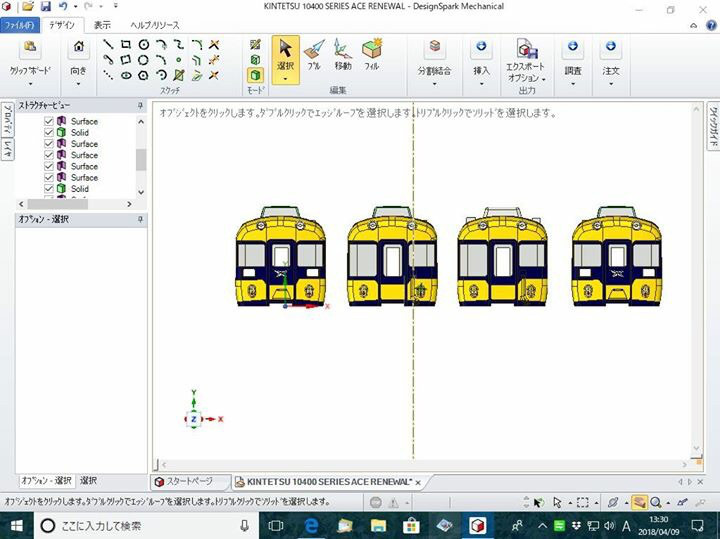720x539 pixels.
Task: Select the Line sketch tool
Action: pyautogui.click(x=108, y=45)
